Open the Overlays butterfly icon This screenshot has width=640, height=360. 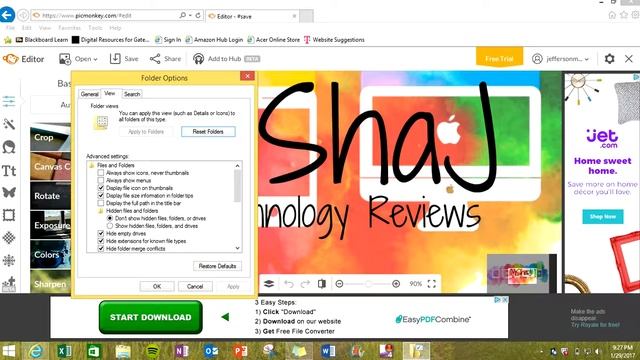pyautogui.click(x=9, y=192)
